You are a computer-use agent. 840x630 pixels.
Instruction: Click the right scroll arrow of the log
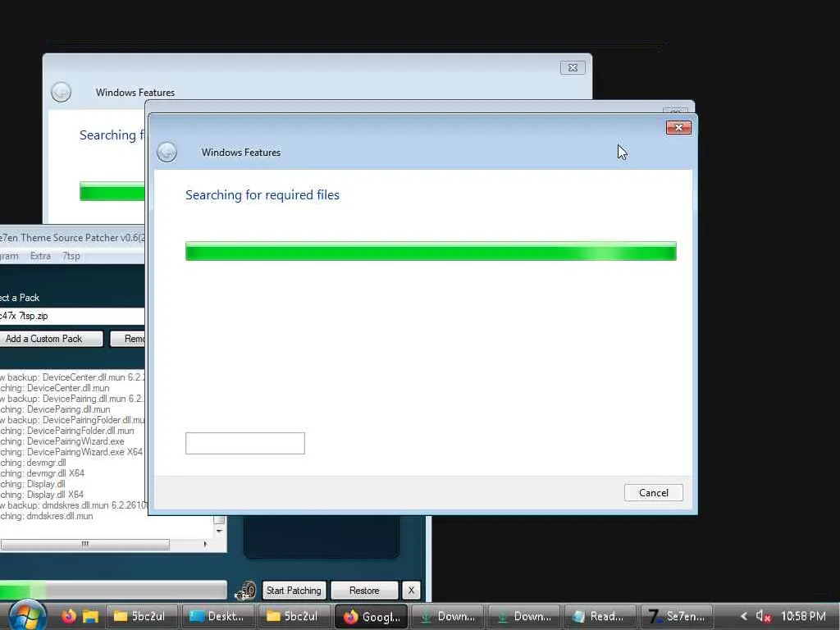(x=205, y=545)
